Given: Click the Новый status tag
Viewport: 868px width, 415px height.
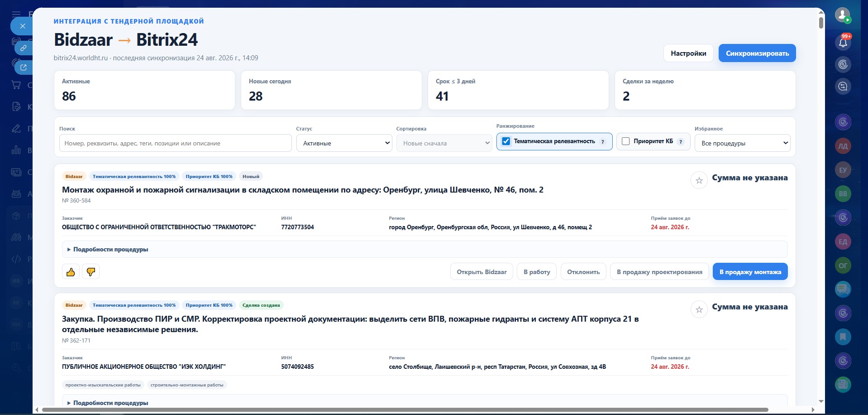Looking at the screenshot, I should [x=251, y=177].
